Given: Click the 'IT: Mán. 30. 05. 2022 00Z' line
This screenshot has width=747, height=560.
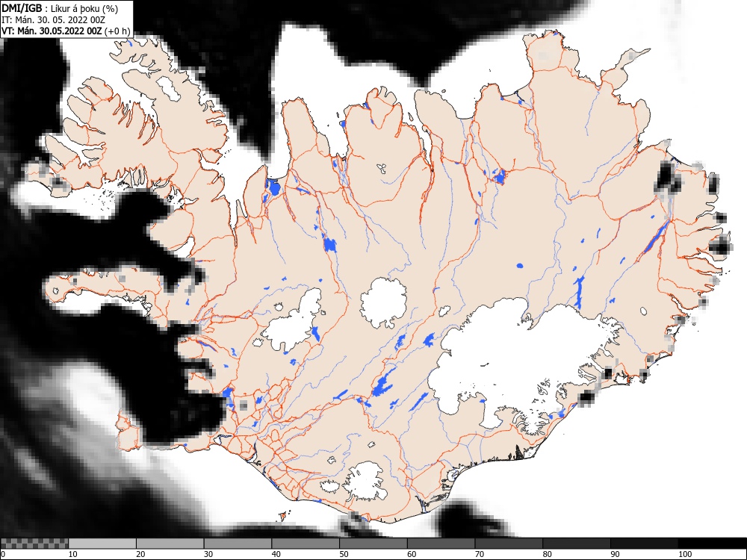Looking at the screenshot, I should coord(53,20).
